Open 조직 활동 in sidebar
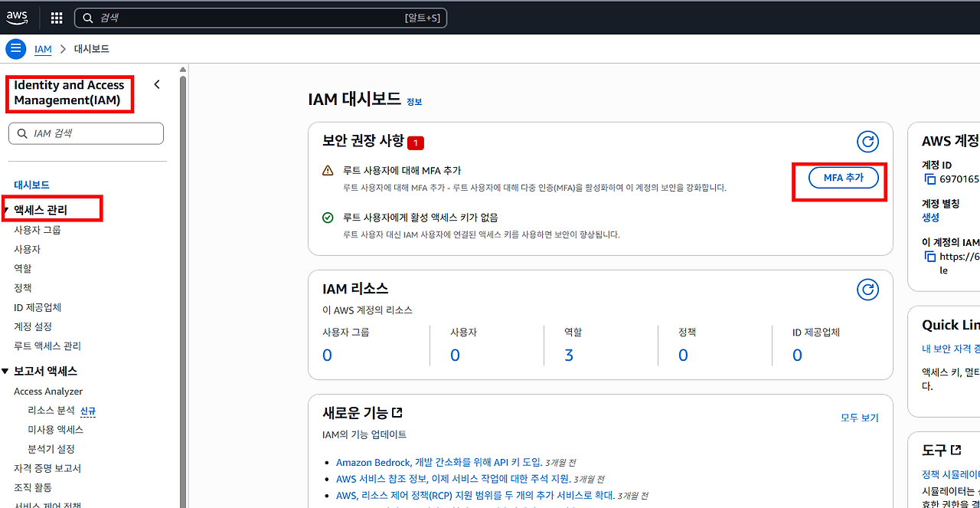Viewport: 980px width, 508px height. (x=33, y=487)
